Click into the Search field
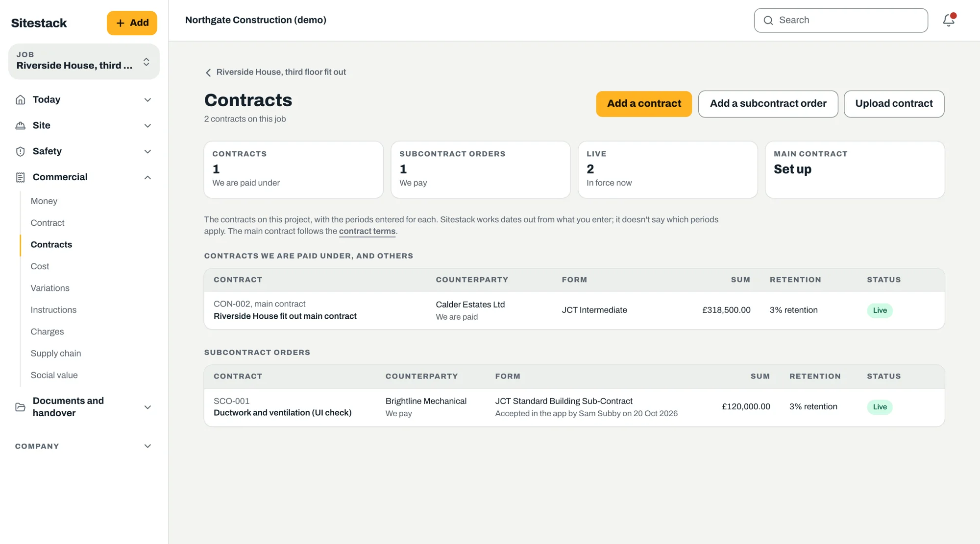Image resolution: width=980 pixels, height=544 pixels. pos(841,21)
